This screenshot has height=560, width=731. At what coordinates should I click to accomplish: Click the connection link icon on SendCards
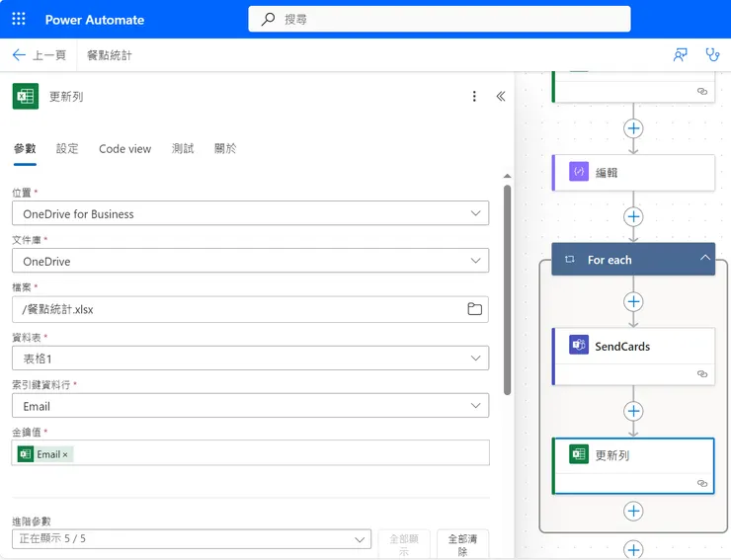702,374
